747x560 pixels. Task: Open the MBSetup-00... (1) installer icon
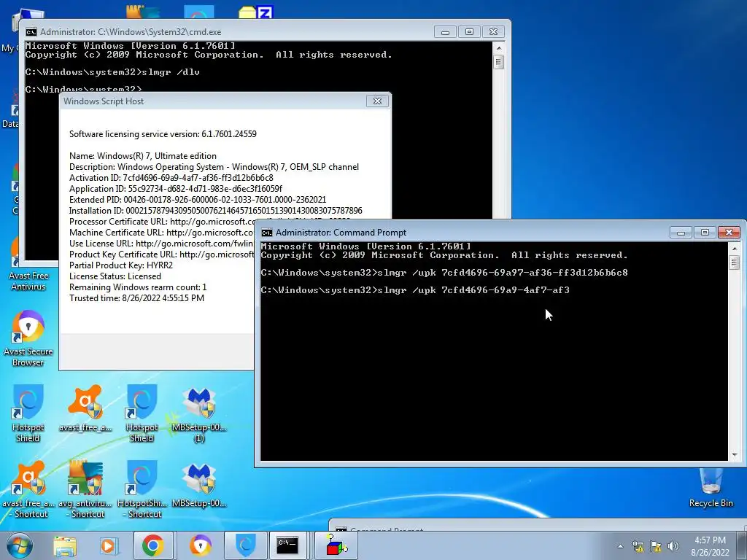[x=199, y=413]
